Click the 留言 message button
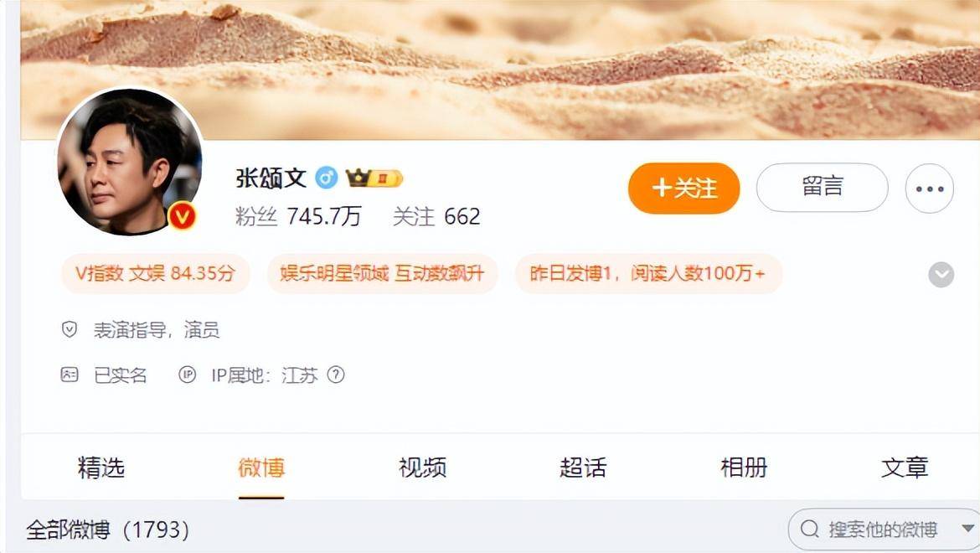Viewport: 980px width, 553px height. (x=822, y=188)
